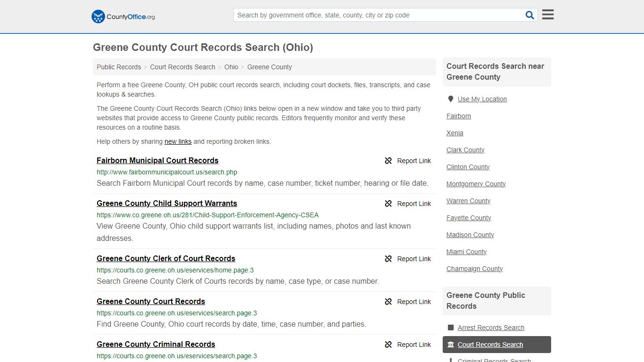Open Greene County Child Support Warrants title
This screenshot has height=362, width=644.
click(x=167, y=203)
